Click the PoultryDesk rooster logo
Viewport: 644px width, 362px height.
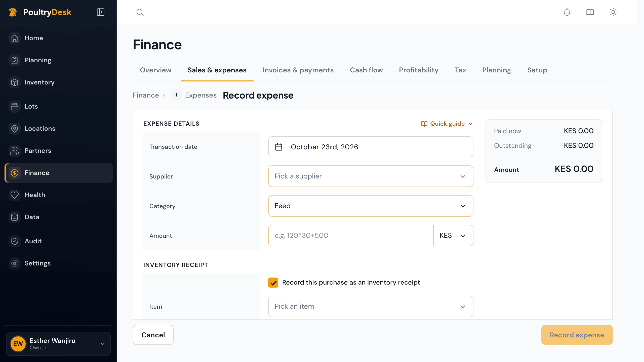coord(13,12)
